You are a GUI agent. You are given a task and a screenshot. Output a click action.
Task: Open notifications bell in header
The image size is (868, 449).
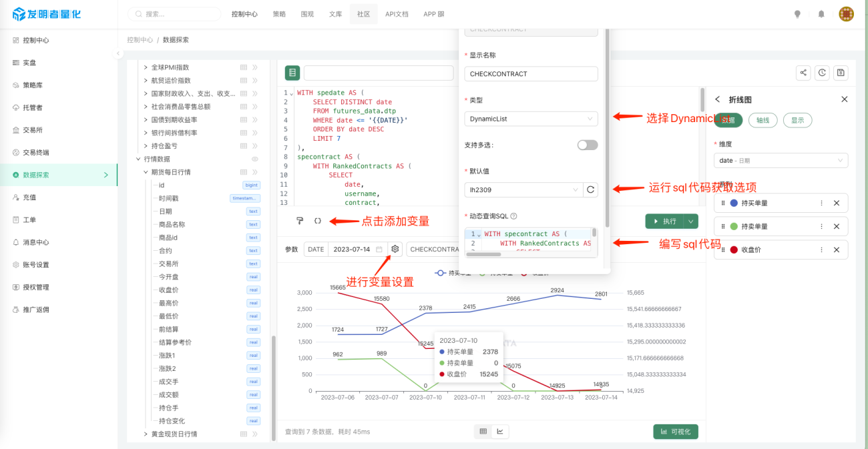(821, 14)
